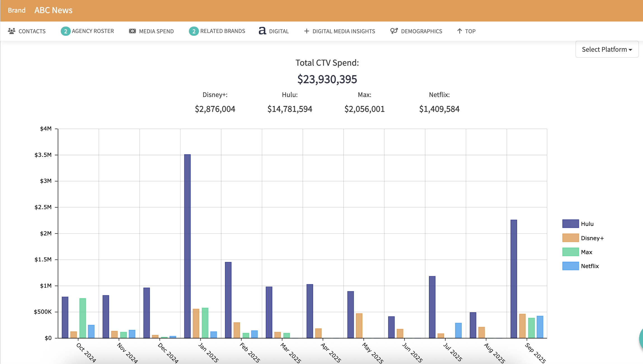
Task: Click the Demographics gender symbols icon
Action: click(394, 31)
